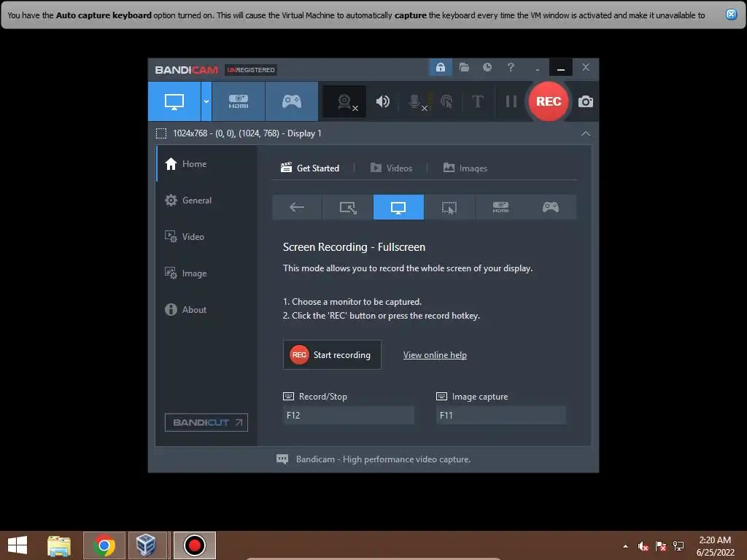
Task: Select the game recording mode gamepad
Action: tap(292, 101)
